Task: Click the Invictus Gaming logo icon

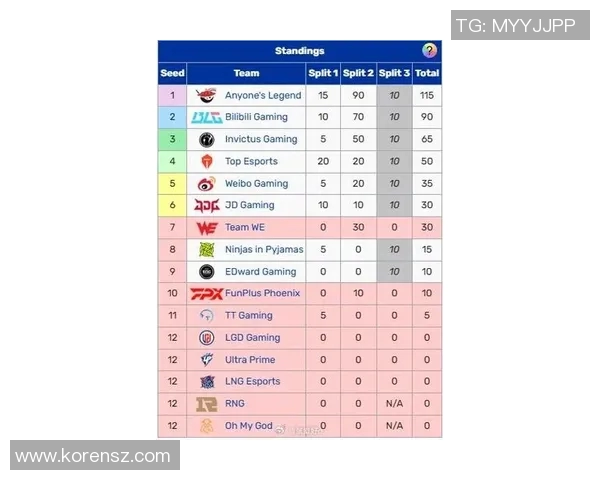Action: click(x=206, y=139)
